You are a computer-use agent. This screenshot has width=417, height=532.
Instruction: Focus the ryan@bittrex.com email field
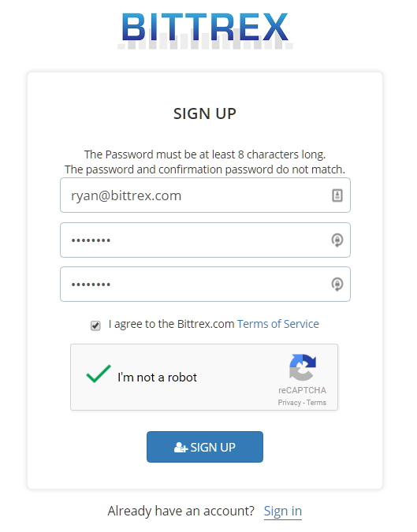[x=205, y=195]
